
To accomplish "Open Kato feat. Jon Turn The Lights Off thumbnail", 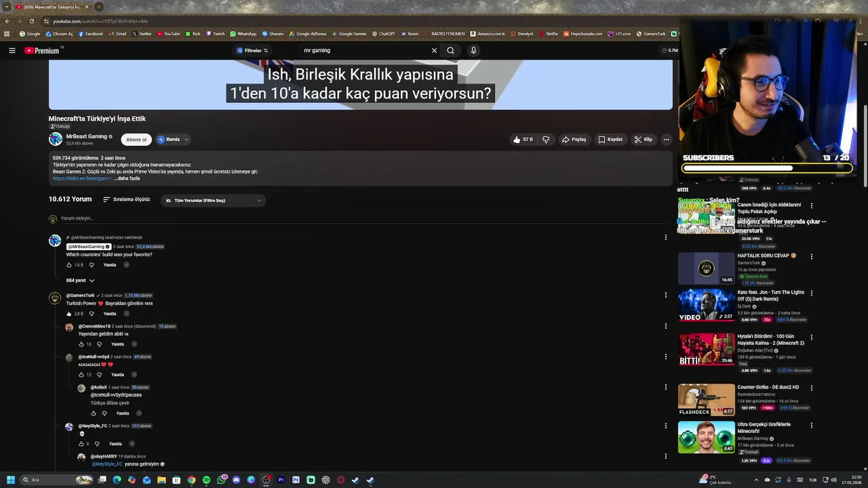I will pos(706,306).
